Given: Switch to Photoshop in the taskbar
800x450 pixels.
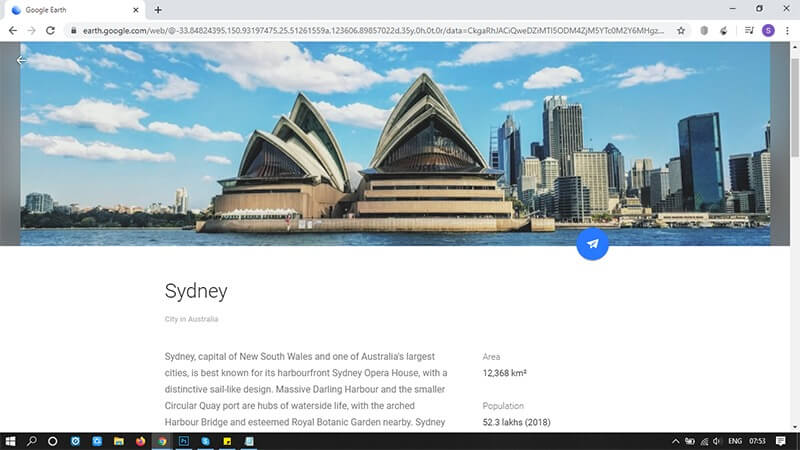Looking at the screenshot, I should point(184,441).
